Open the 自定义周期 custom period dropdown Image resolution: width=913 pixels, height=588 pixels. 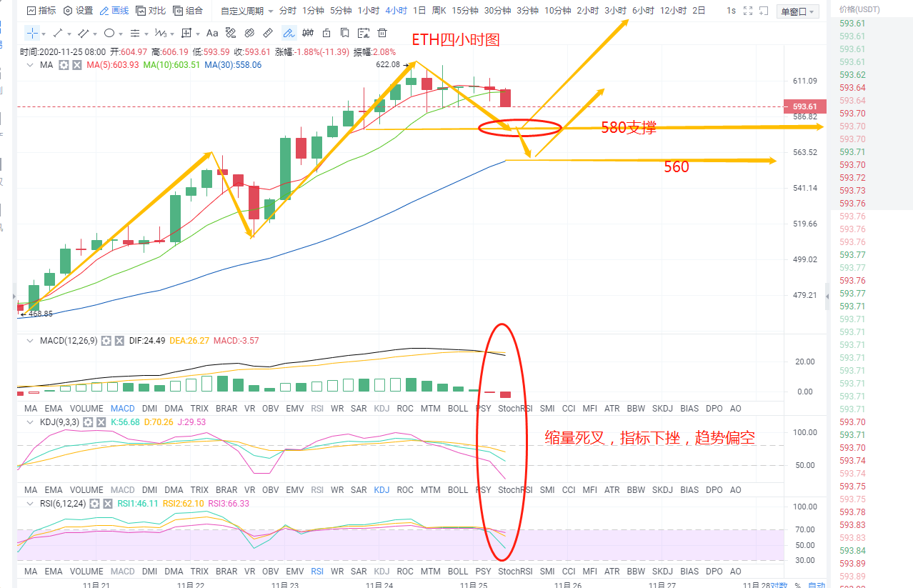[x=247, y=11]
